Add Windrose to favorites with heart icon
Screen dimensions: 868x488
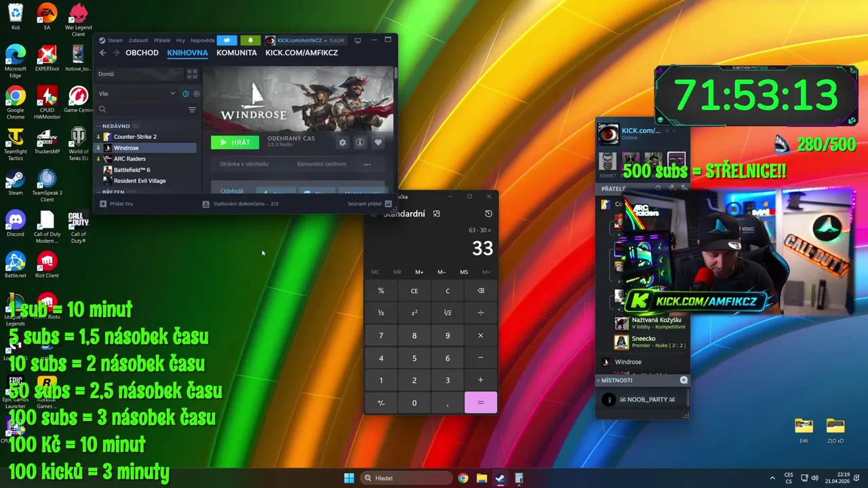click(x=378, y=142)
